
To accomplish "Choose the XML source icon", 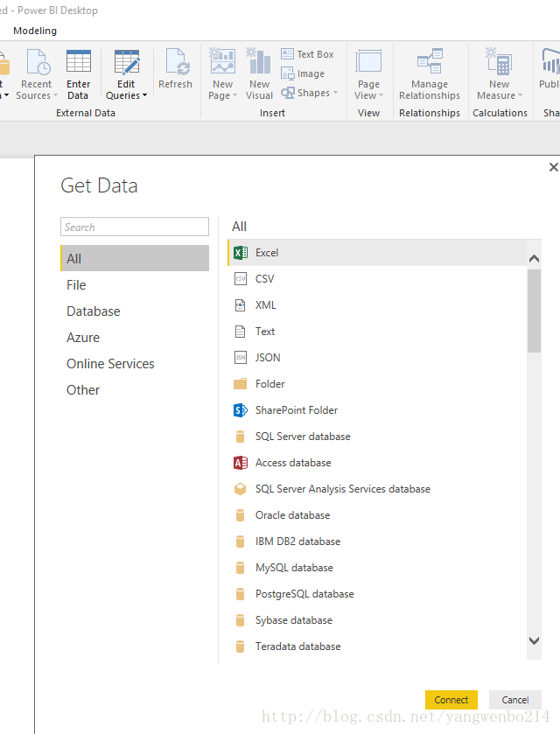I will [x=241, y=305].
